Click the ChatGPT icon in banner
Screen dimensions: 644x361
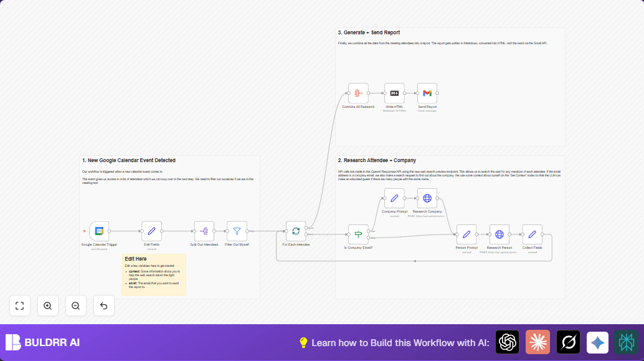(507, 342)
